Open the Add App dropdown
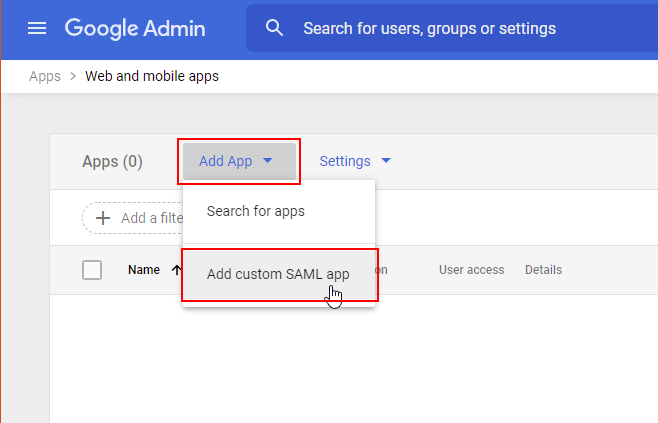 click(239, 161)
